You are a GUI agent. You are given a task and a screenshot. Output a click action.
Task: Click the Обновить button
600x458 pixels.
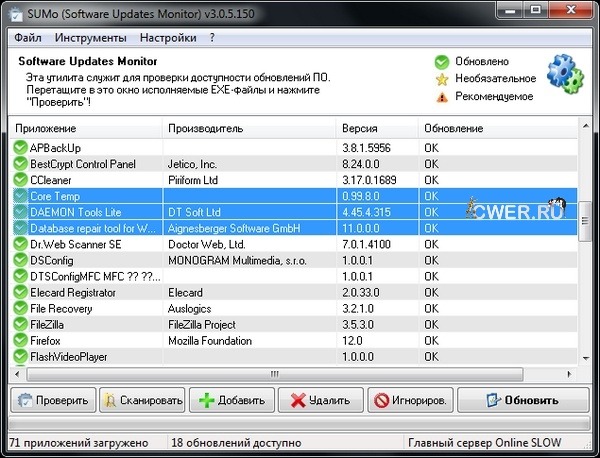tap(521, 401)
